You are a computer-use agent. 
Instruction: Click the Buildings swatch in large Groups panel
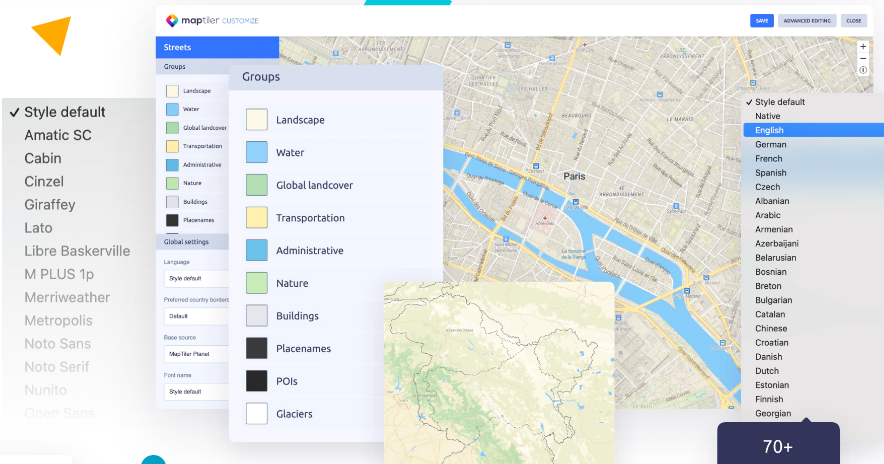(257, 316)
